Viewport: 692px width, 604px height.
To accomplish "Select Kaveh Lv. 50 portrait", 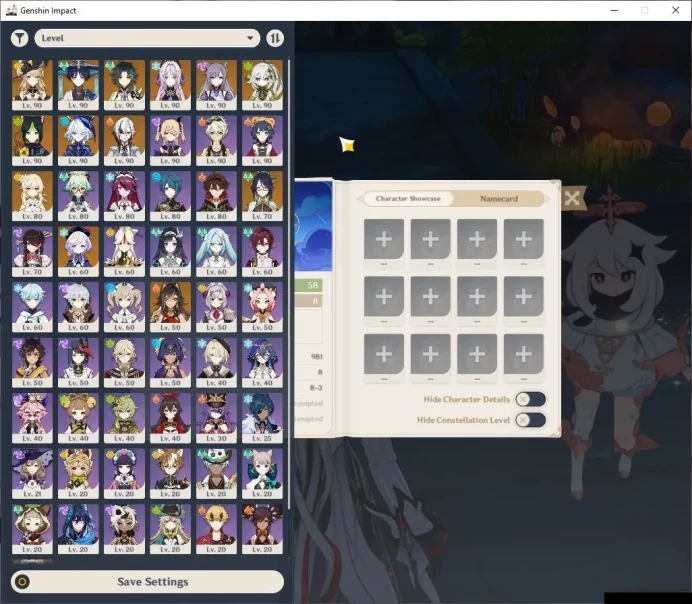I will click(124, 363).
